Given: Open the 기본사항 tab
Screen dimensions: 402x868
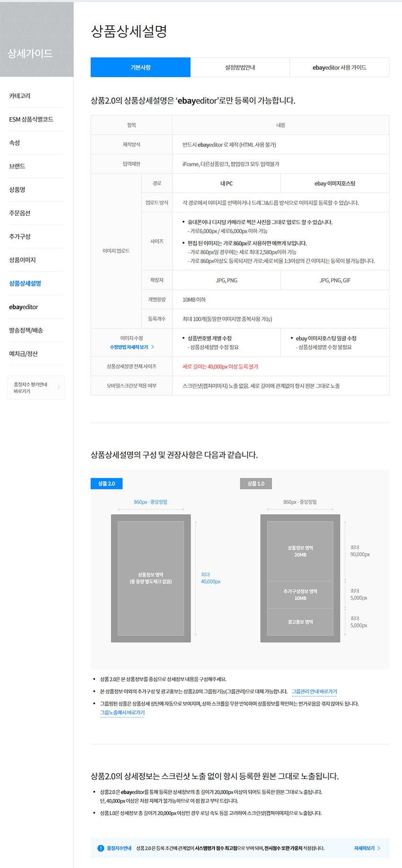Looking at the screenshot, I should tap(140, 67).
